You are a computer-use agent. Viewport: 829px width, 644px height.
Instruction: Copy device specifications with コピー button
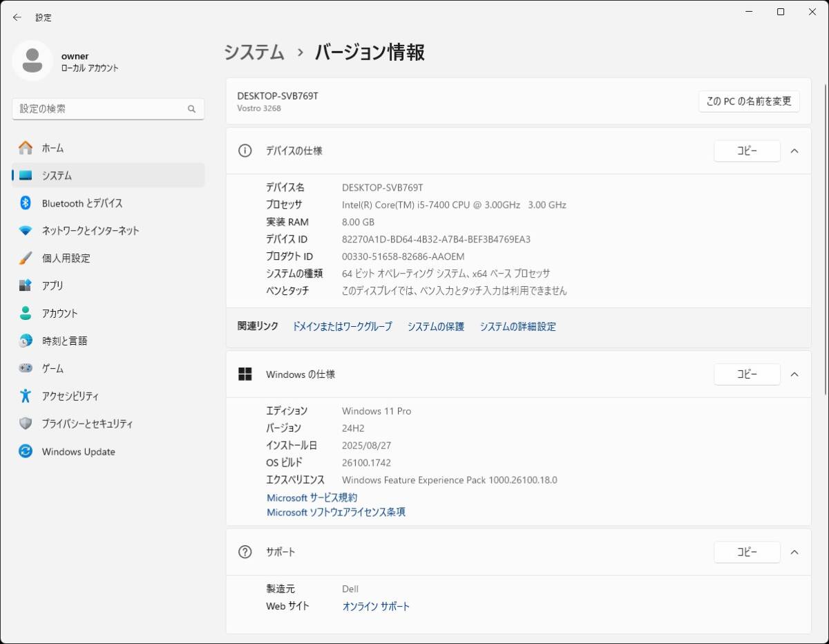pyautogui.click(x=747, y=151)
